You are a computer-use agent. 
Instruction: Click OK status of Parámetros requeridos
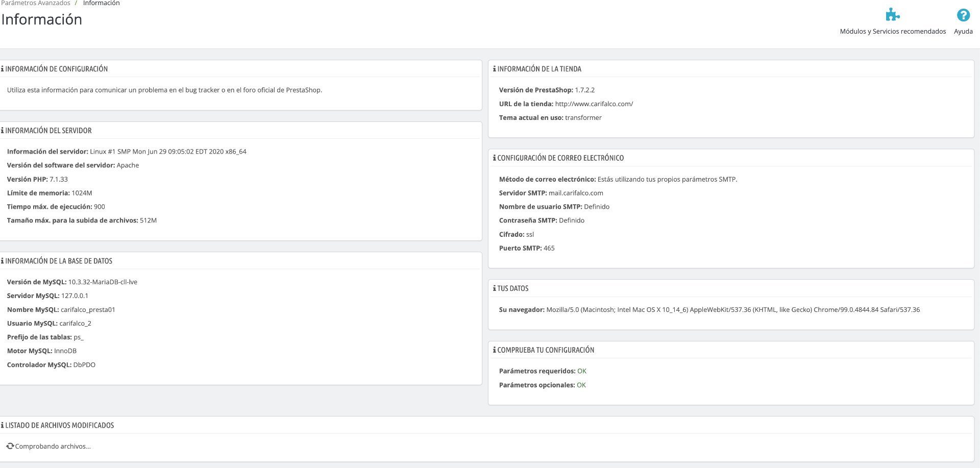click(x=582, y=371)
